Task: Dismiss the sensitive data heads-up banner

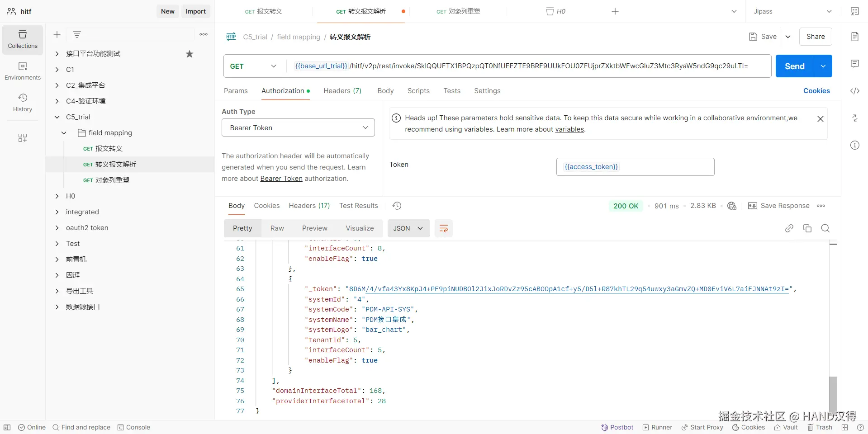Action: pos(820,119)
